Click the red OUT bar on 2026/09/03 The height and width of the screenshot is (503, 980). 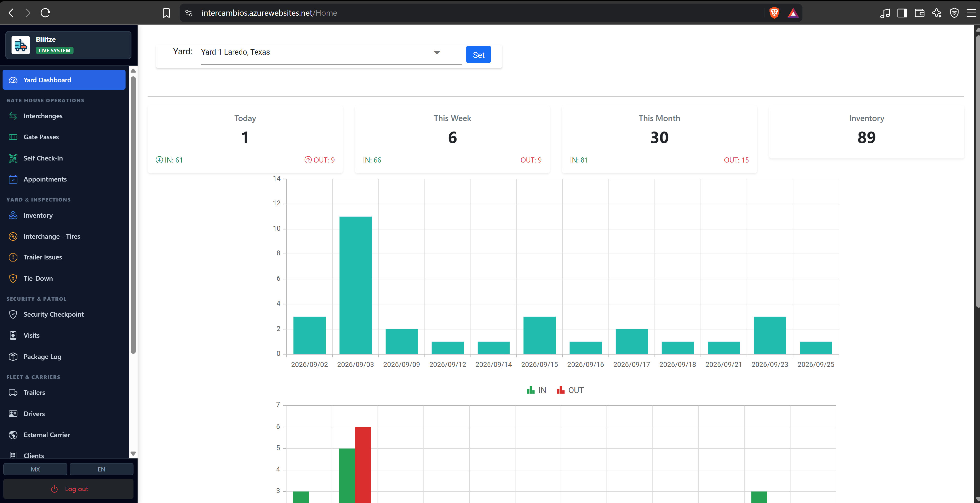coord(363,465)
